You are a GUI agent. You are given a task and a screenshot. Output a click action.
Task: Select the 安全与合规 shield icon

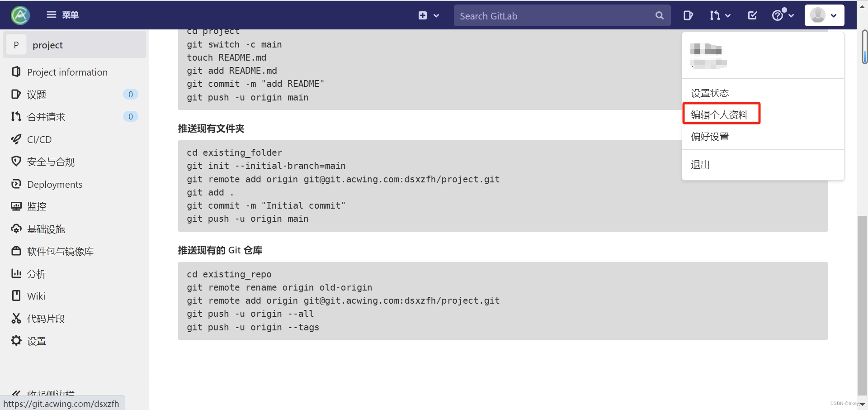(x=16, y=162)
